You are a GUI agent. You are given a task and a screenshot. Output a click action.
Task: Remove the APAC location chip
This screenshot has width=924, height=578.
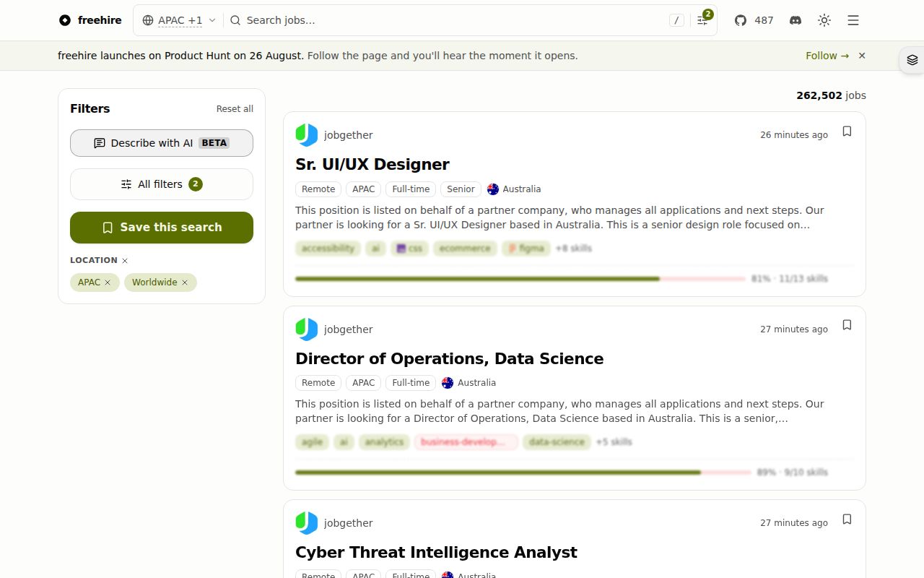[108, 282]
